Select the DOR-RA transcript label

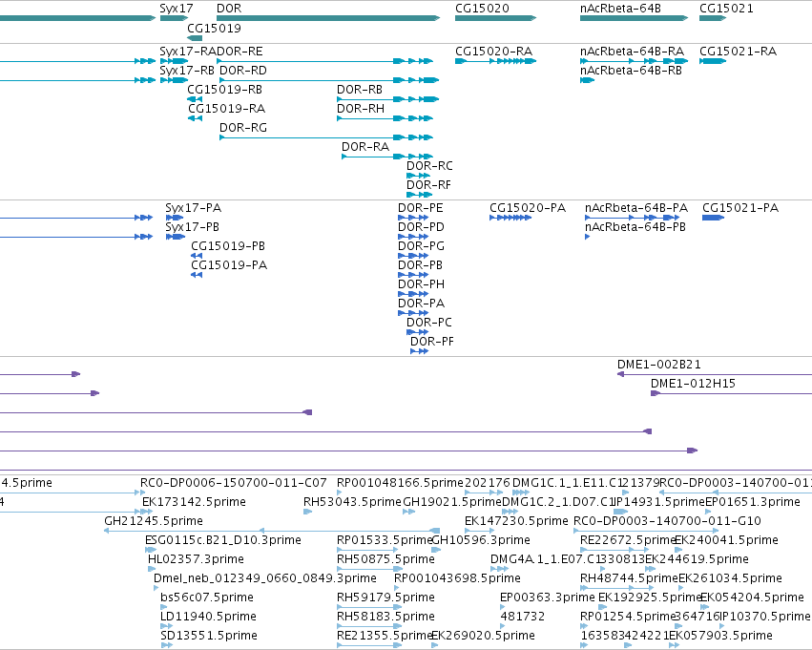point(365,147)
